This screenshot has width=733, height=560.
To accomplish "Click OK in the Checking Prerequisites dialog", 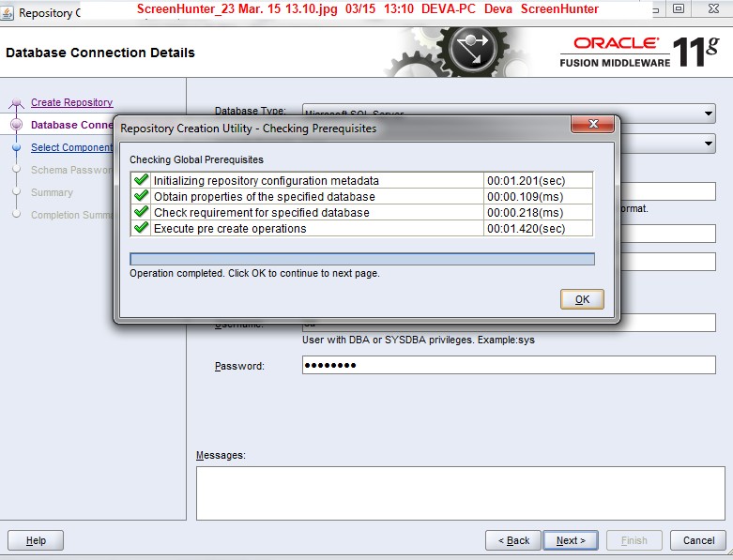I will tap(582, 299).
